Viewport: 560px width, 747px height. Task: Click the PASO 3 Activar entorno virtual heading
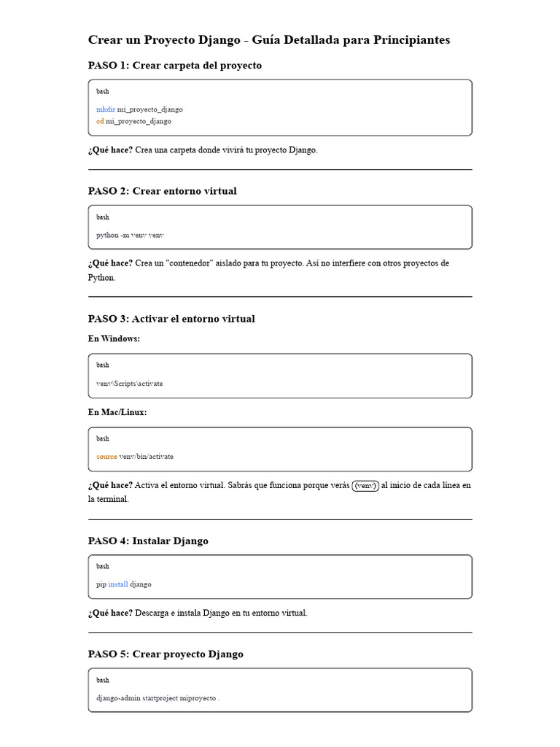pyautogui.click(x=171, y=319)
